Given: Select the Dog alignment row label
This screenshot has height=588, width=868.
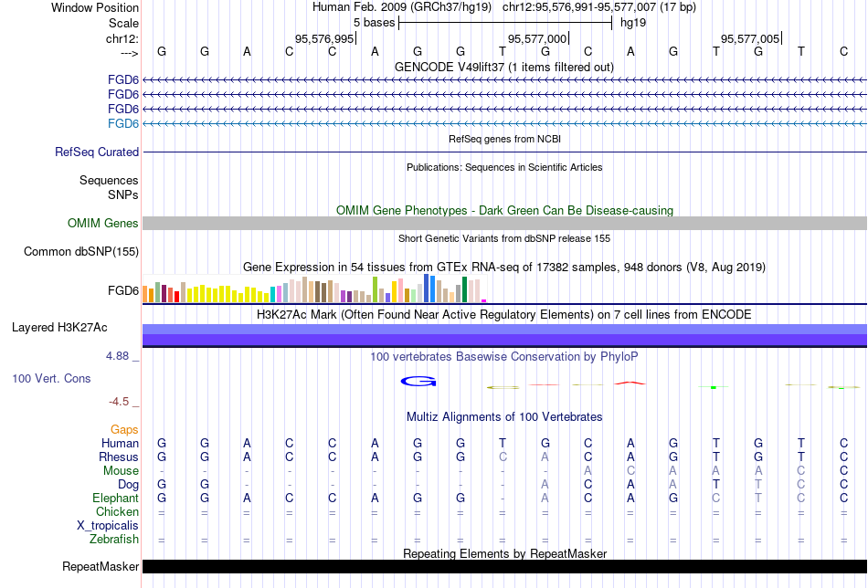Looking at the screenshot, I should click(x=128, y=485).
